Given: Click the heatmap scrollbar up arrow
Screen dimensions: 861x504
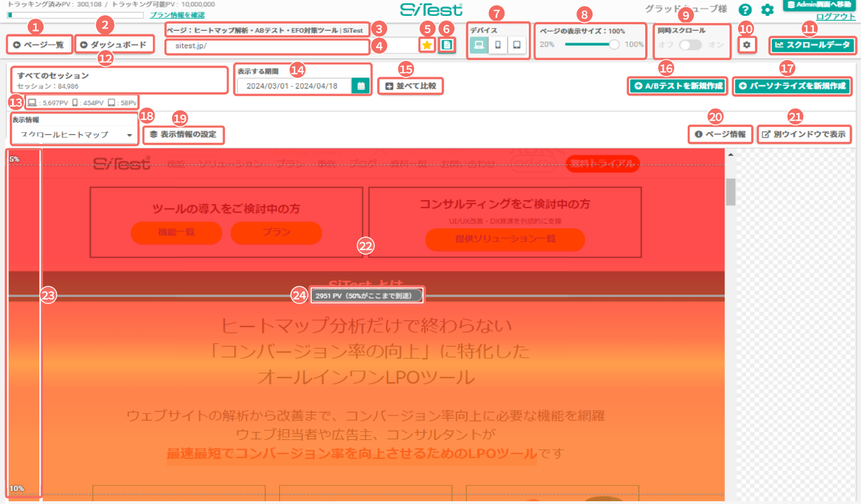Looking at the screenshot, I should click(731, 155).
